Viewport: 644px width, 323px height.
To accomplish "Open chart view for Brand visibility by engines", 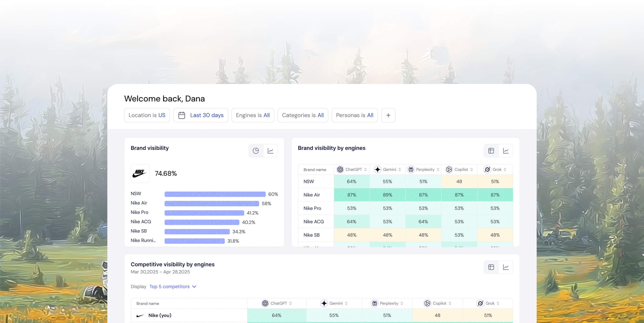I will pos(506,151).
